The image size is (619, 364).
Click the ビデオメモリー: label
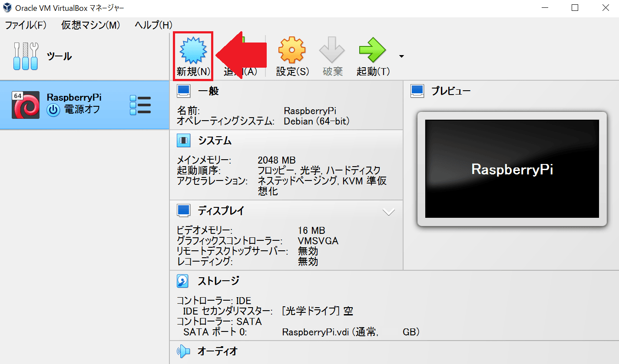pyautogui.click(x=205, y=230)
